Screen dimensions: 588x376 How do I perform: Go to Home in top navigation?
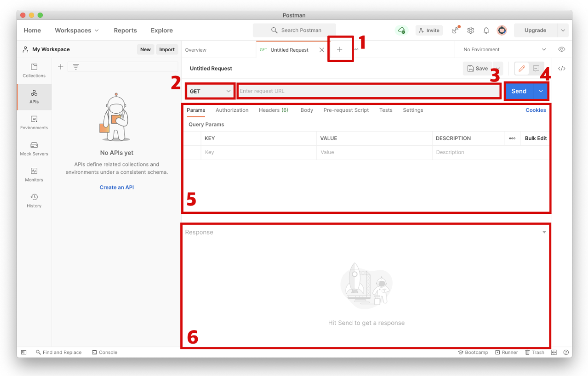pos(32,30)
